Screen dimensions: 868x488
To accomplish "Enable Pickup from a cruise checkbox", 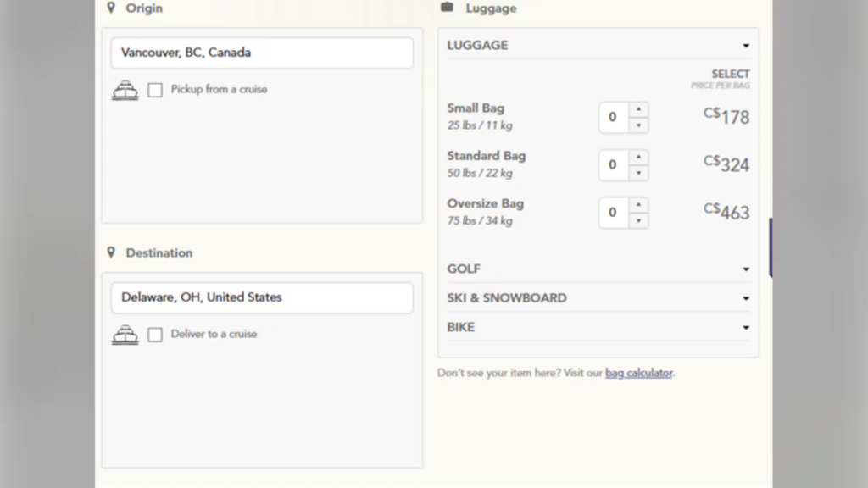I will coord(155,90).
